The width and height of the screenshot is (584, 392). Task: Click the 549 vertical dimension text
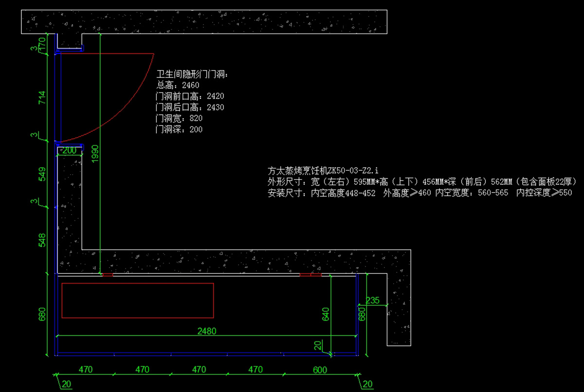click(x=42, y=175)
